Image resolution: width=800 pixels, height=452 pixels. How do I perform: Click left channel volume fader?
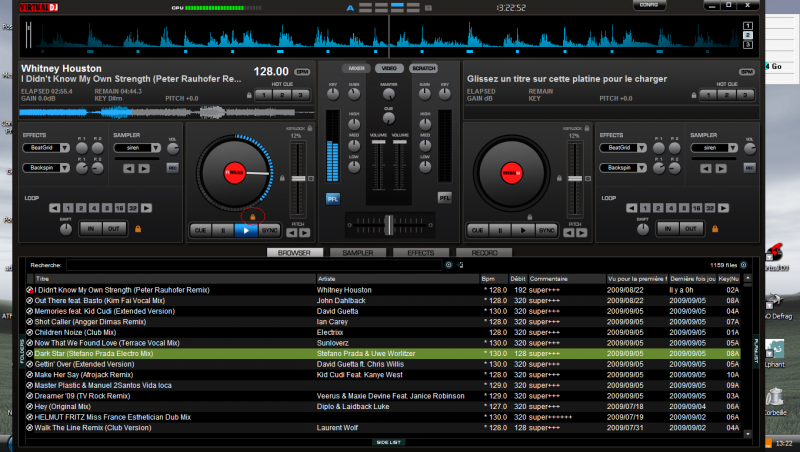[378, 142]
